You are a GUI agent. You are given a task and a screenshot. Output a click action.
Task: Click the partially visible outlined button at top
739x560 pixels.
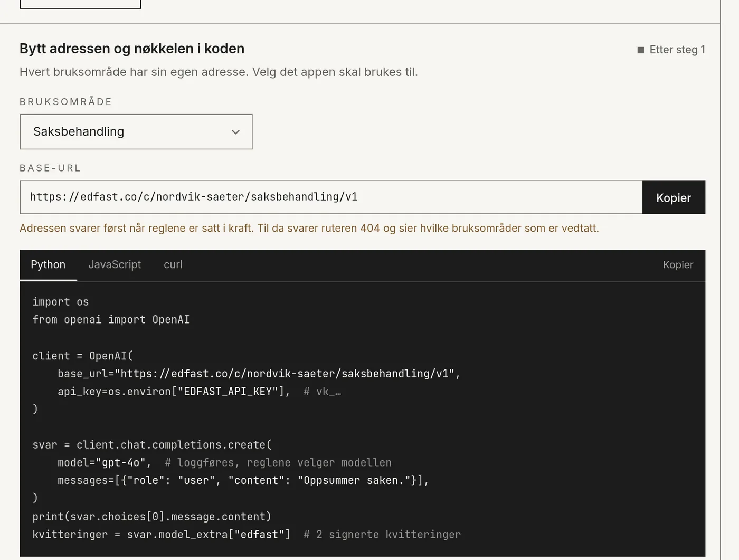click(x=80, y=4)
